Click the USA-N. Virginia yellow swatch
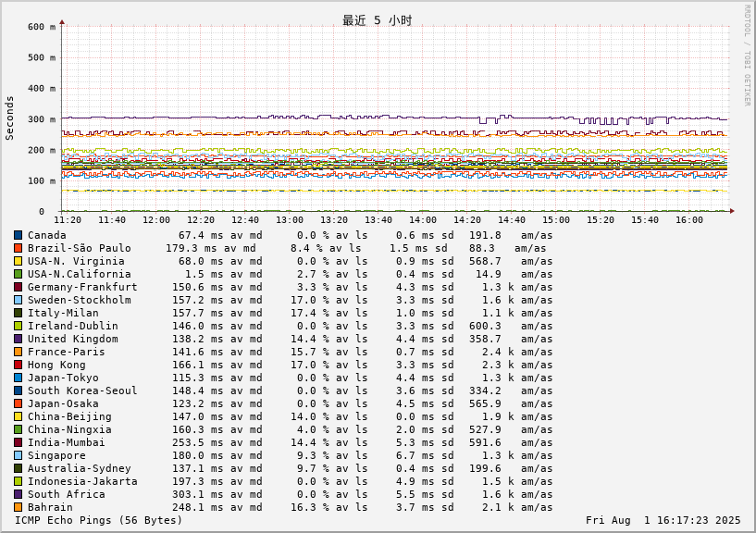Viewport: 756px width, 533px height. [18, 261]
